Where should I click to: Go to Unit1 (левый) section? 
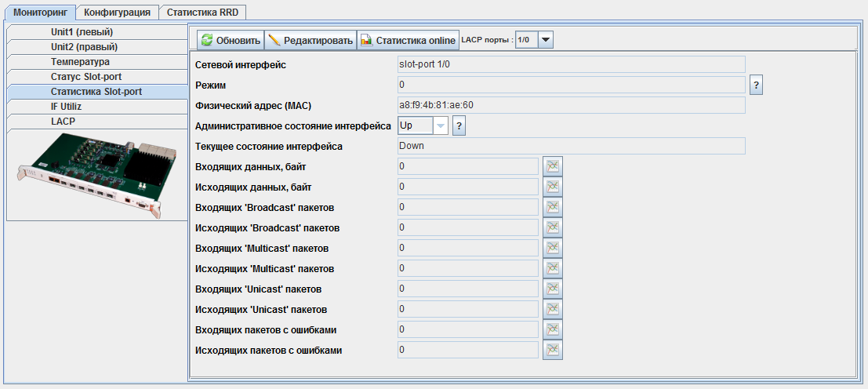[x=82, y=32]
